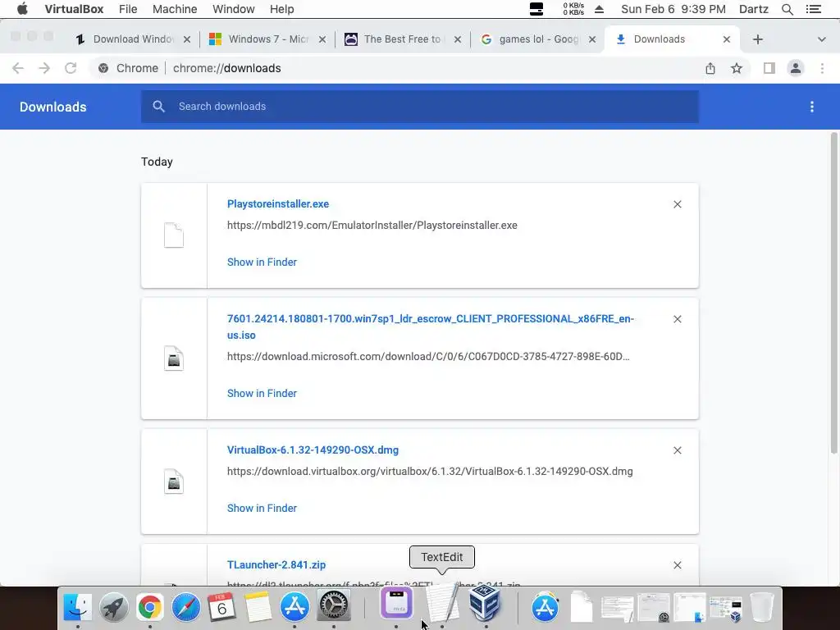Viewport: 840px width, 630px height.
Task: Switch to The Best Free to tab
Action: tap(402, 39)
